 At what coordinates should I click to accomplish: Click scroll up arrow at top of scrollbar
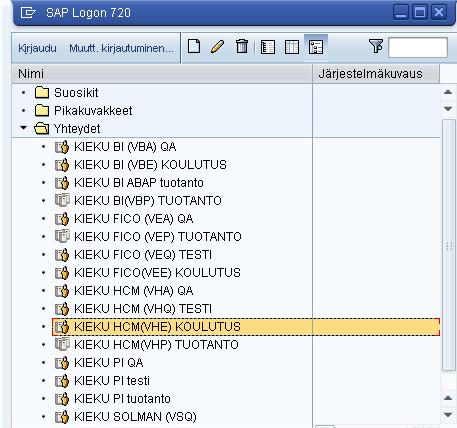[448, 92]
